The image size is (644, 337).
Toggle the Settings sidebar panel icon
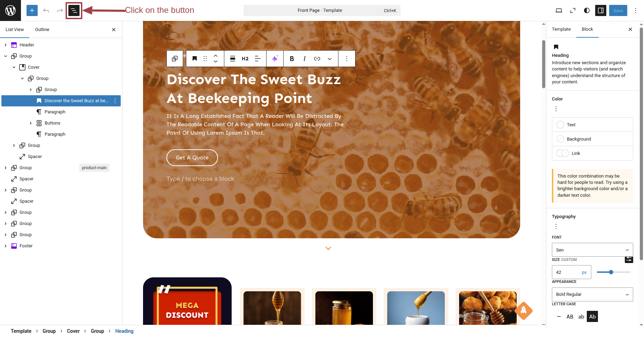coord(601,10)
